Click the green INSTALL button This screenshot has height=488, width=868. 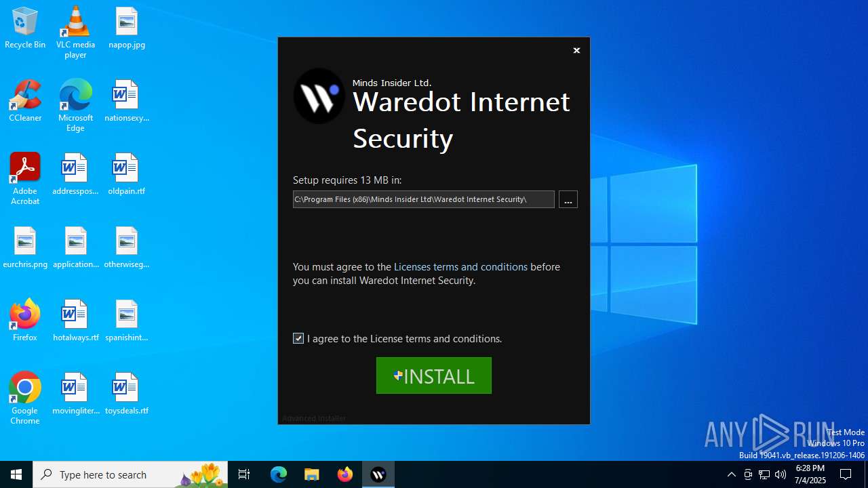point(434,375)
